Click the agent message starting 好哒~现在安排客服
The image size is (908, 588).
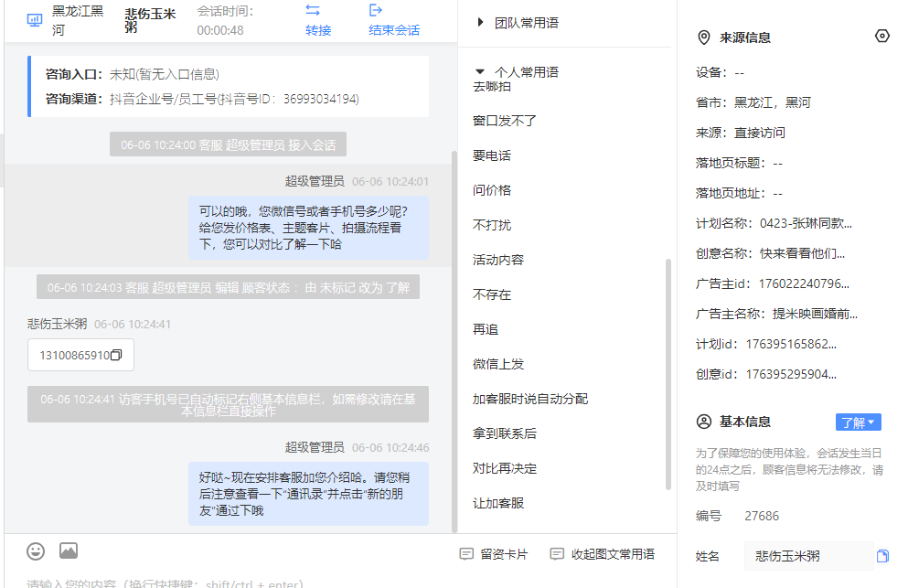click(309, 494)
